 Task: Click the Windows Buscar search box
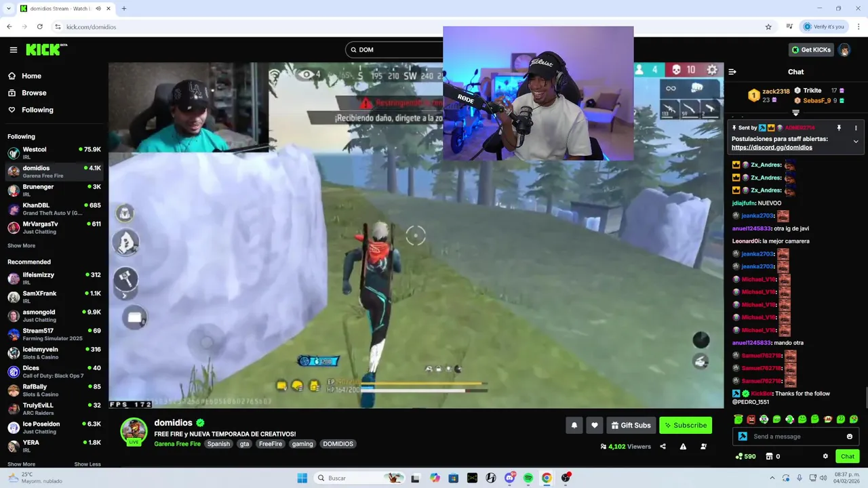359,478
